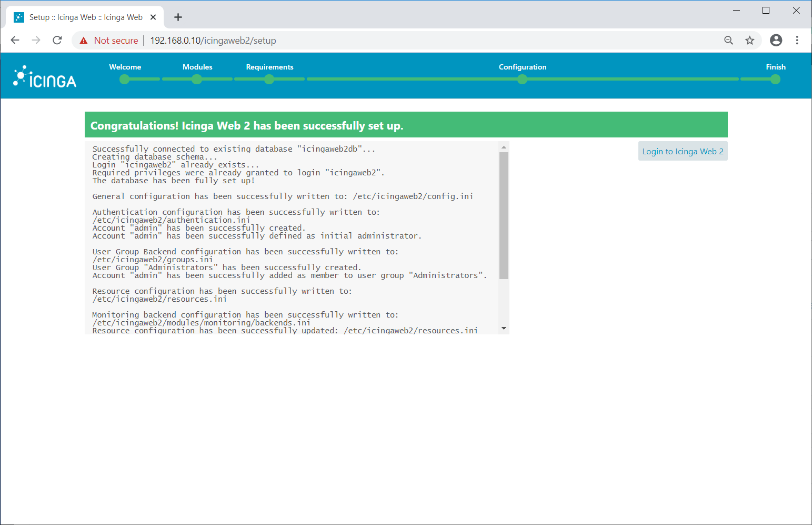The width and height of the screenshot is (812, 525).
Task: Open the zoom magnifier in address bar
Action: coord(729,41)
